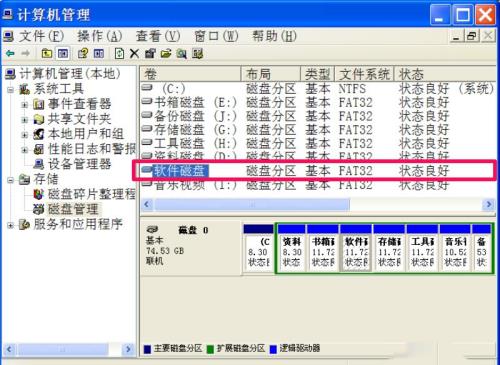Image resolution: width=500 pixels, height=365 pixels.
Task: Click the volume list horizontal scrollbar thumb
Action: coord(252,204)
